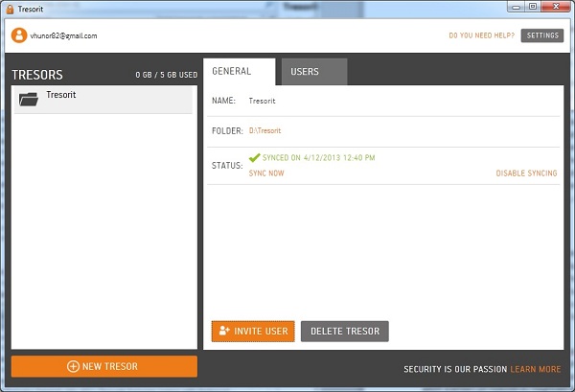Trigger Sync Now under status

[265, 173]
